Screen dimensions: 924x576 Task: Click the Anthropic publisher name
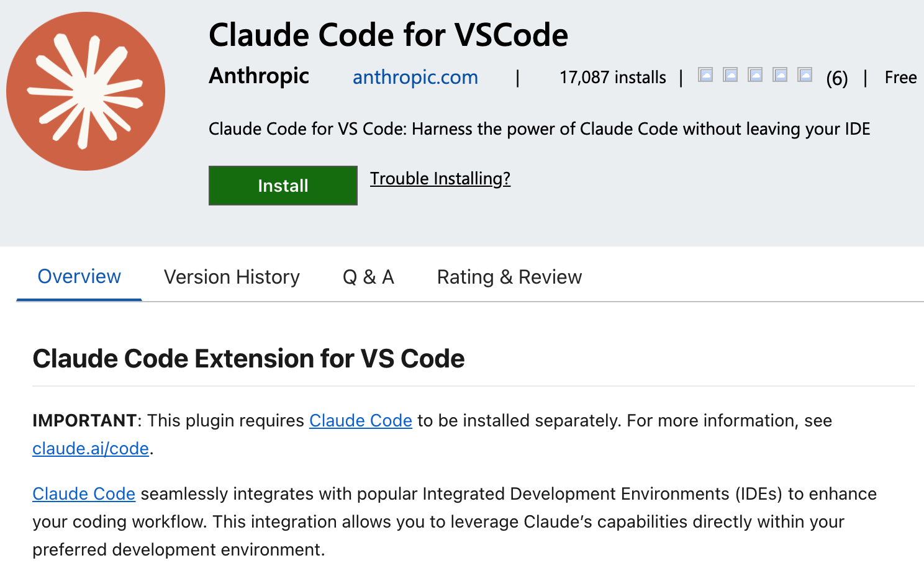pyautogui.click(x=258, y=76)
